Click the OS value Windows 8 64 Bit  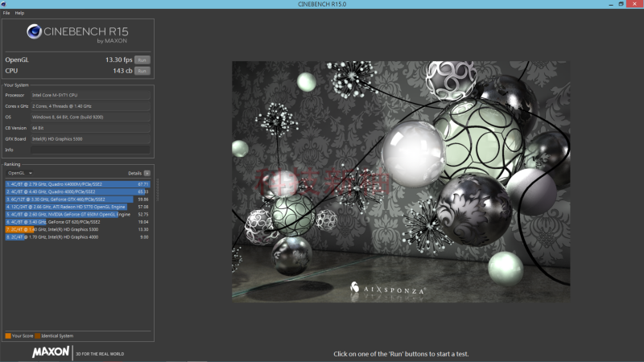tap(90, 117)
